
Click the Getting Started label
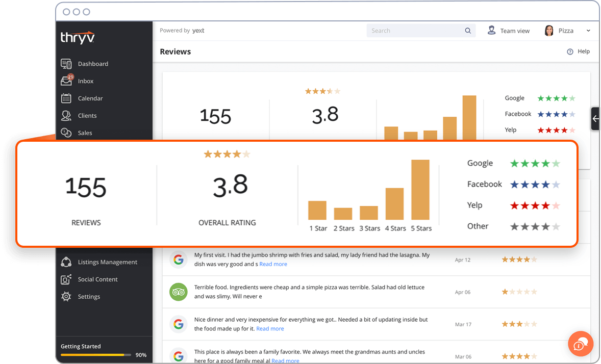click(x=81, y=346)
